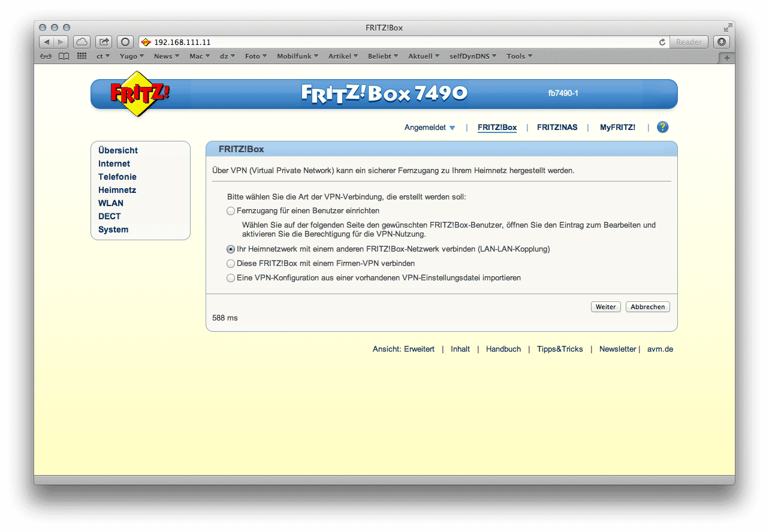Viewport: 769px width, 532px height.
Task: Open the Inhalt footer link
Action: (x=460, y=349)
